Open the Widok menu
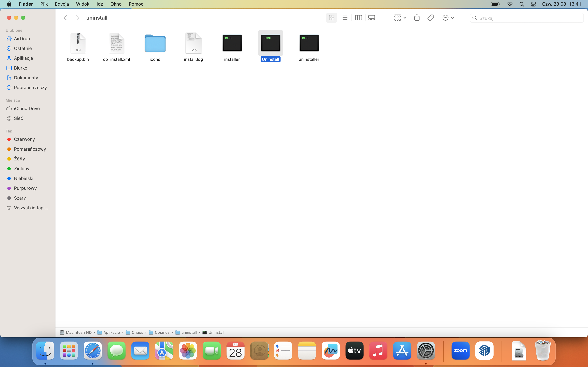The height and width of the screenshot is (367, 588). pyautogui.click(x=82, y=4)
